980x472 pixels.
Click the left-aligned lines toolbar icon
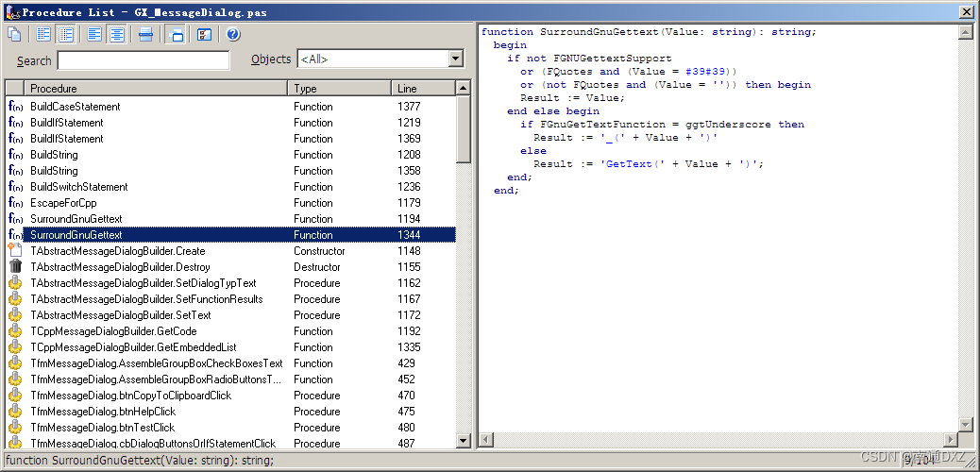point(94,34)
